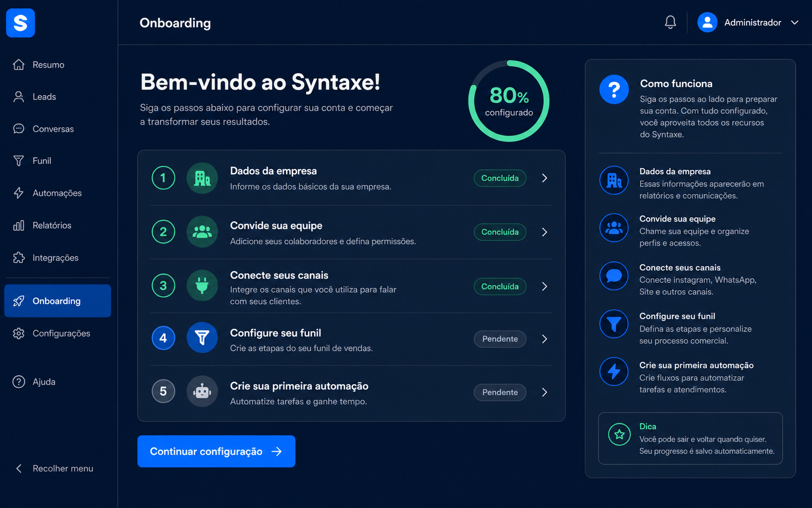Open Dados da empresa step arrow
This screenshot has width=812, height=508.
point(545,178)
